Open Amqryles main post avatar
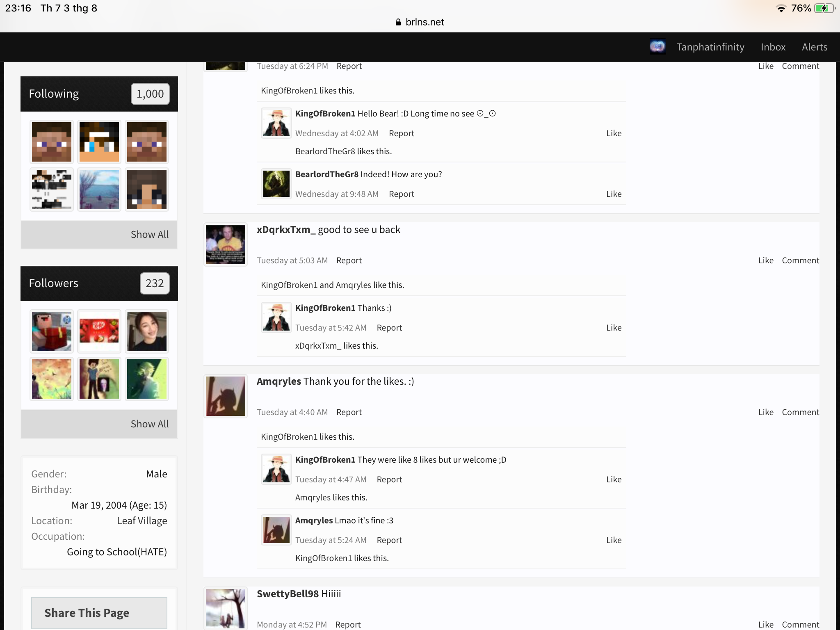This screenshot has width=840, height=630. click(226, 396)
